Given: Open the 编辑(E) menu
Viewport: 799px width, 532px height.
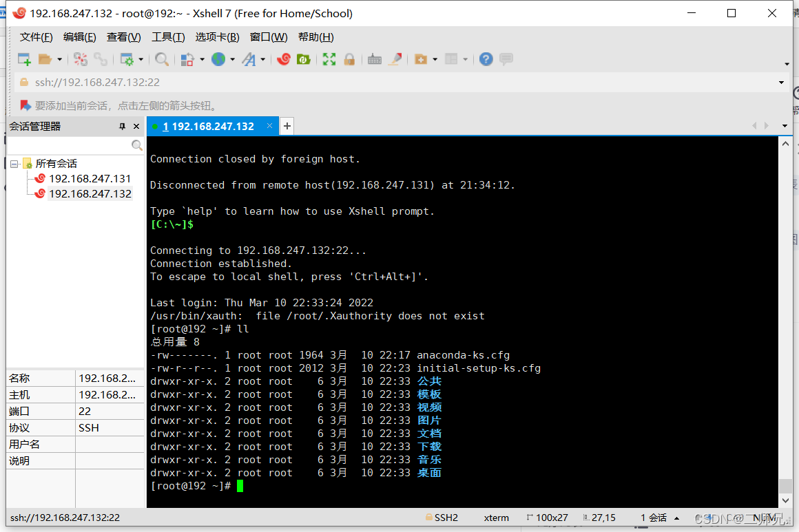Looking at the screenshot, I should point(79,36).
